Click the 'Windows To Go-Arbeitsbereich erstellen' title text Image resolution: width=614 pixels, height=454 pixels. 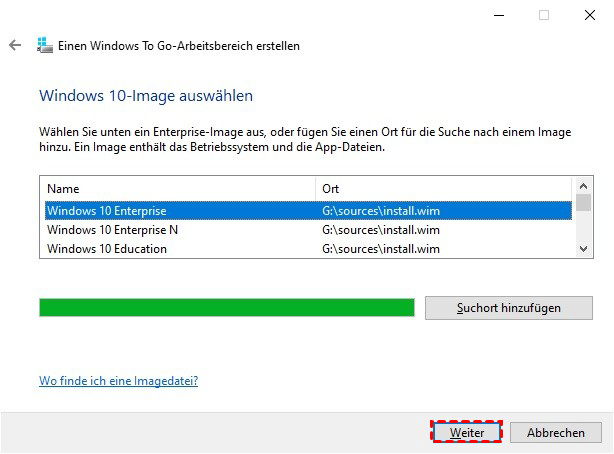coord(180,46)
